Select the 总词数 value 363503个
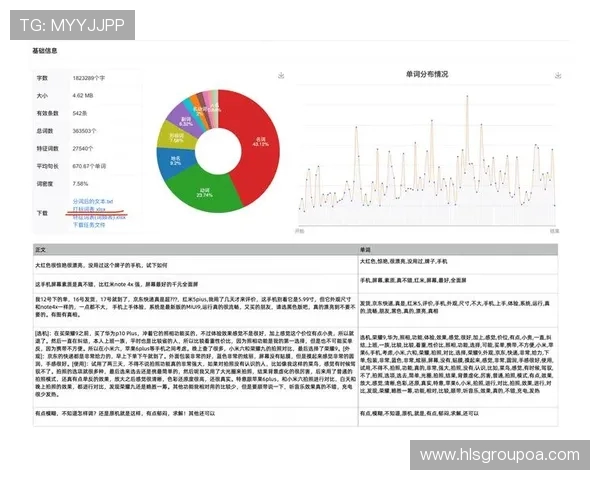The width and height of the screenshot is (600, 480). 84,131
